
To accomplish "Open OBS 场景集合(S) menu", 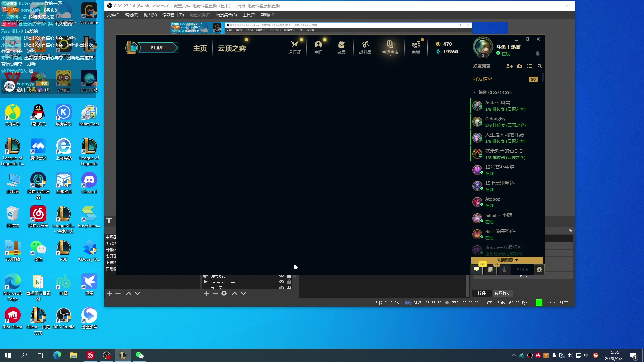I will coord(226,15).
